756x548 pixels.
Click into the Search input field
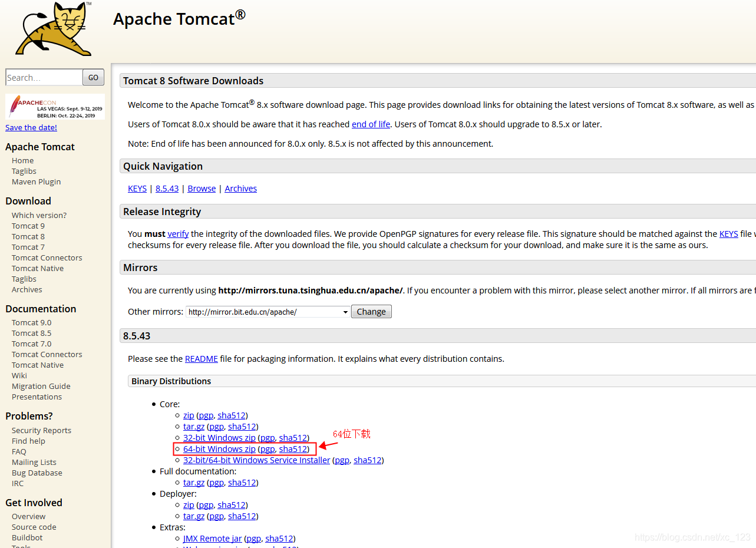pos(44,77)
